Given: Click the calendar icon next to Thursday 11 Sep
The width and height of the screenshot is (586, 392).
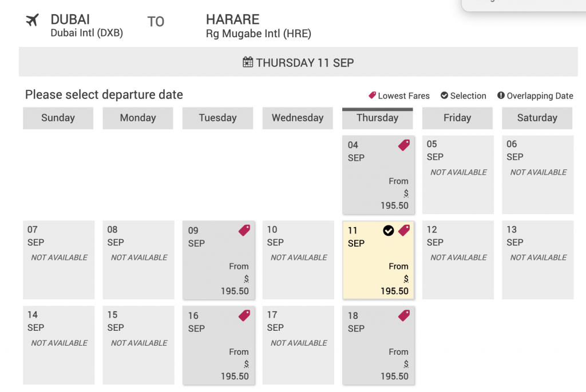Looking at the screenshot, I should tap(248, 62).
